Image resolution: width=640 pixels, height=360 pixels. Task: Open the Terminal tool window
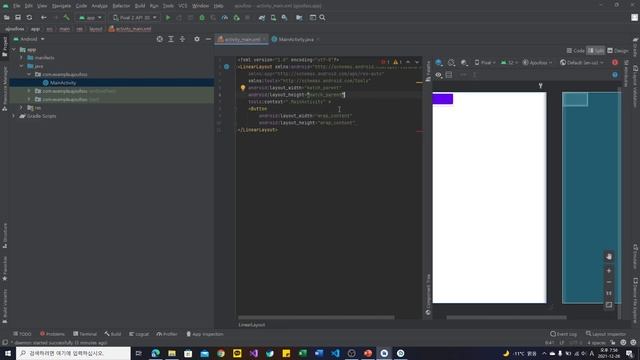point(85,334)
